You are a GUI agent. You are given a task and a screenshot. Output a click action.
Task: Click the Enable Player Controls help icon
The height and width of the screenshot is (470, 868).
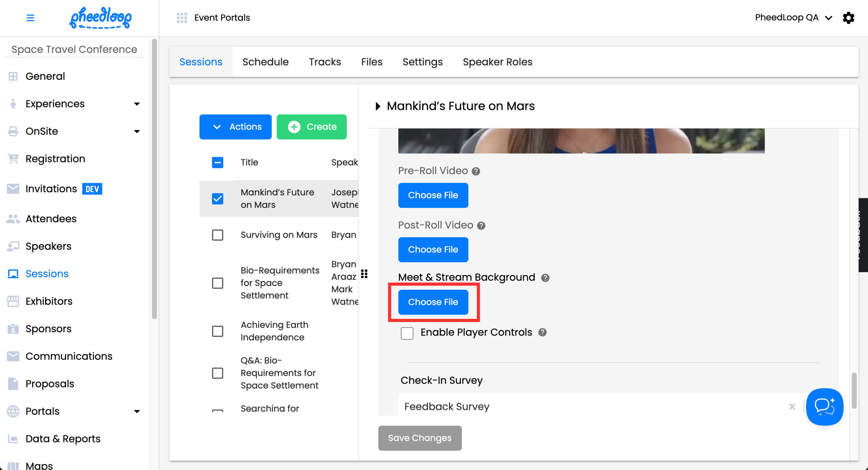(x=542, y=332)
